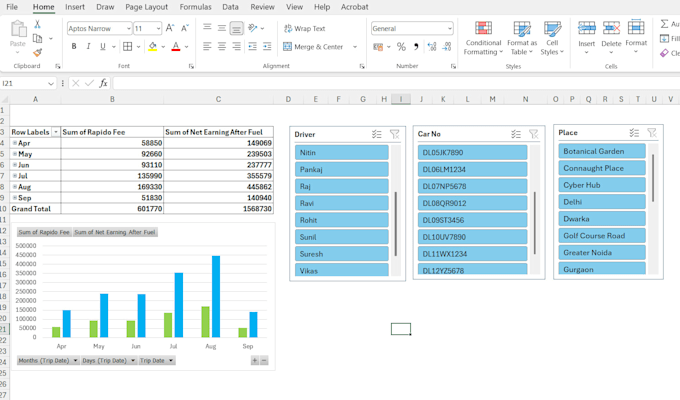Clear filter on Place slicer
This screenshot has width=680, height=400.
tap(652, 133)
